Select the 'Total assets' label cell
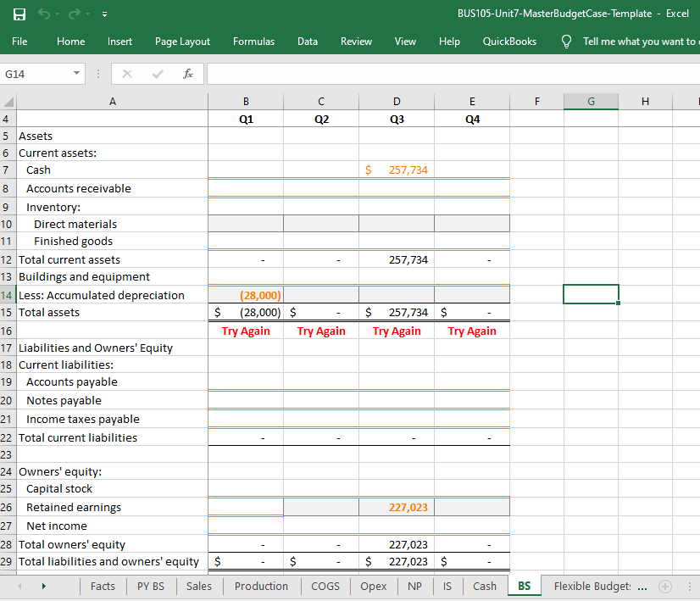Screen dimensions: 700x601 [113, 312]
